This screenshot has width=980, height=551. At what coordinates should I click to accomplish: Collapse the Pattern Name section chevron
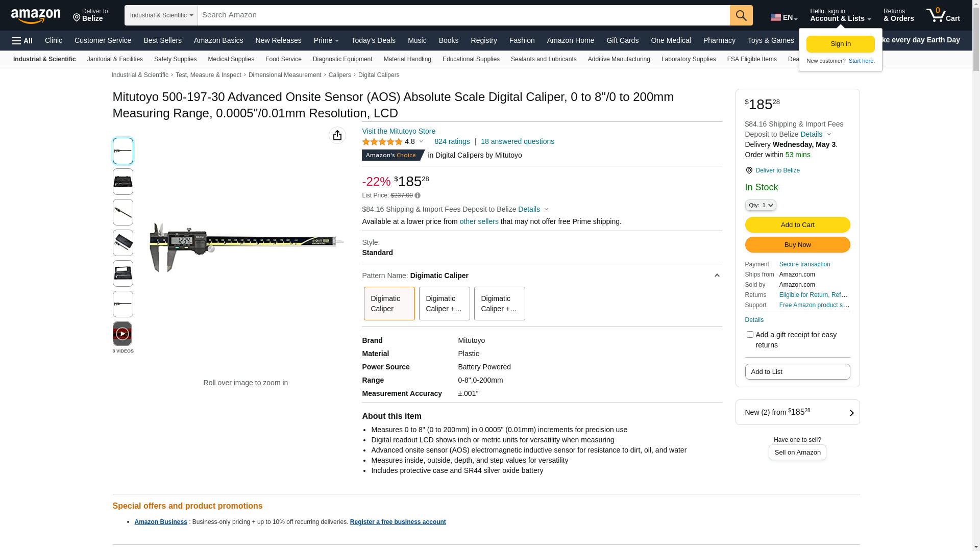pos(717,275)
